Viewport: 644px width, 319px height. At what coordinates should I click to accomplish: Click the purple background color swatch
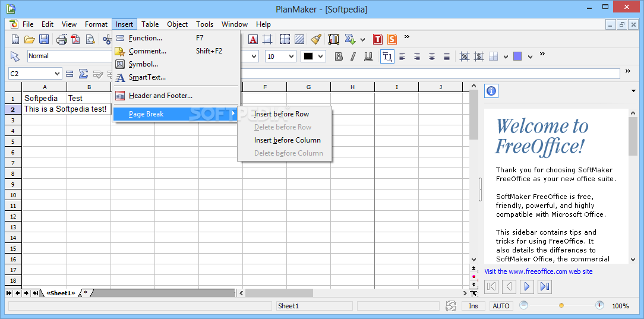[x=517, y=56]
